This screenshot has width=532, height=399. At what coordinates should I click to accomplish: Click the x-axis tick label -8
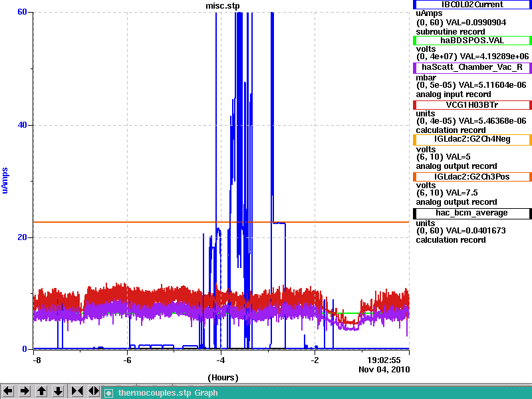pyautogui.click(x=37, y=360)
